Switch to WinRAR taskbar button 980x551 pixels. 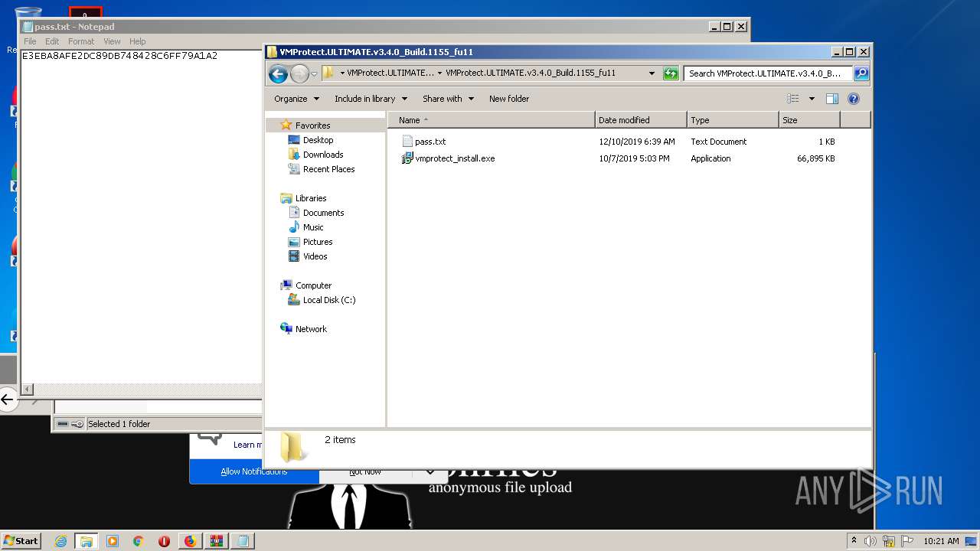216,541
